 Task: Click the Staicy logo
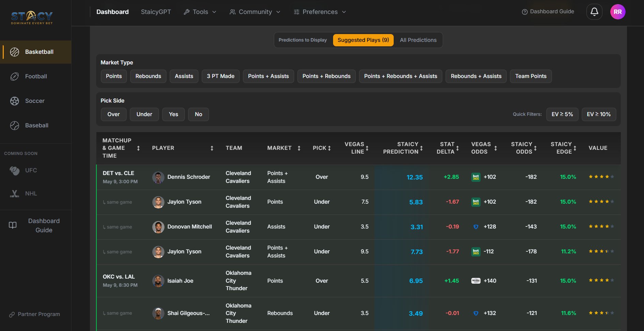click(x=32, y=18)
